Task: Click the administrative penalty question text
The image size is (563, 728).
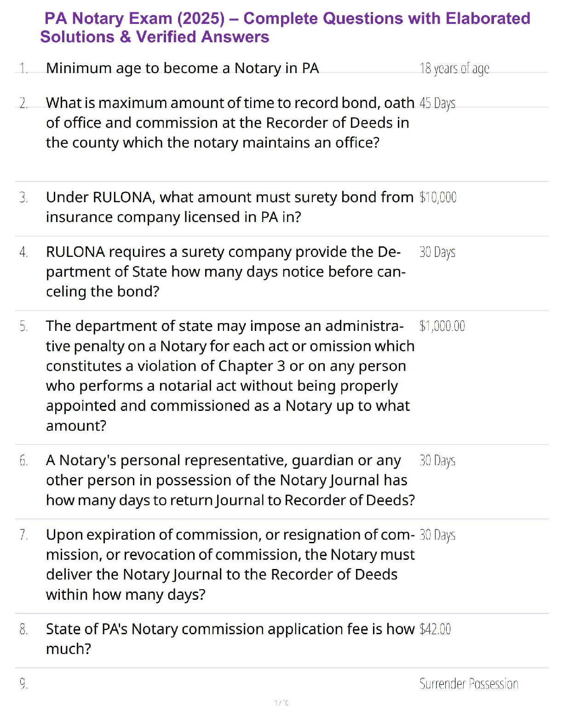Action: 229,375
